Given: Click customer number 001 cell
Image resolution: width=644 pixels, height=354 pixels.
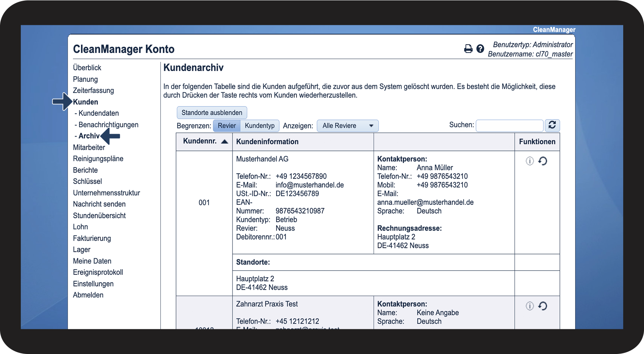Looking at the screenshot, I should coord(204,203).
